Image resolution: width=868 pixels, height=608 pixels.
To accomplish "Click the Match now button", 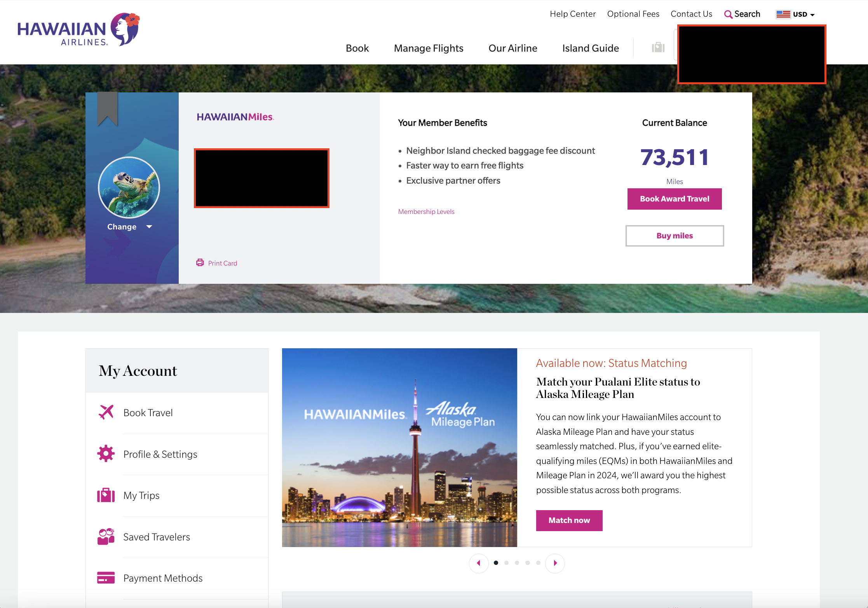I will [569, 519].
